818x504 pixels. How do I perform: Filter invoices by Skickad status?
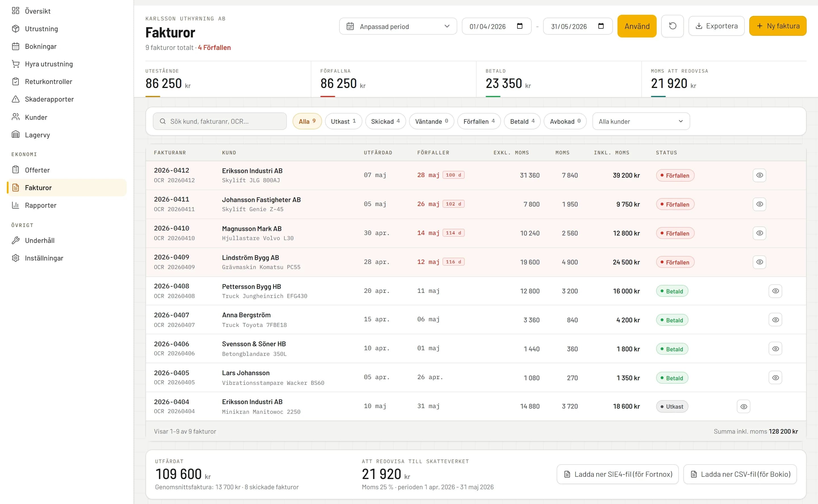(385, 121)
